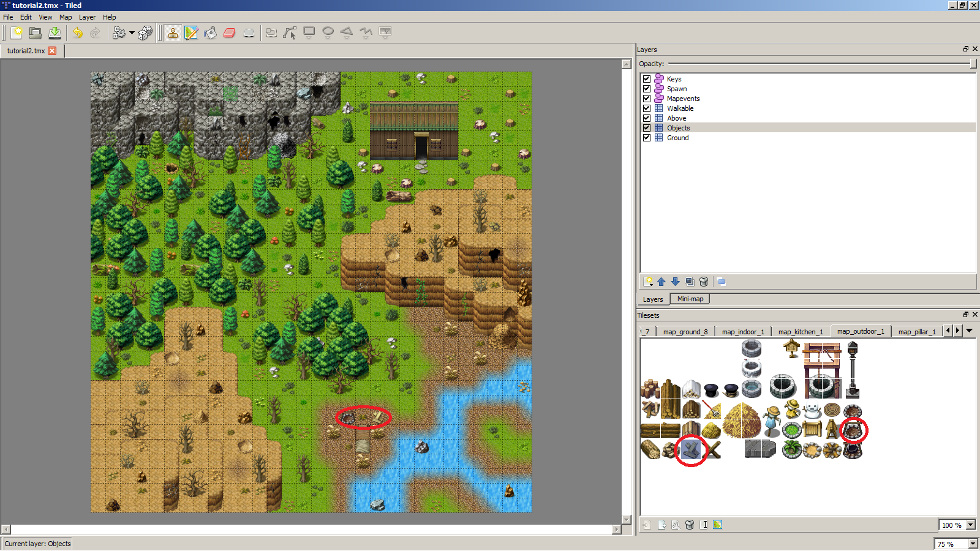Open the map zoom 75 % dropdown
The height and width of the screenshot is (551, 980).
pos(973,544)
